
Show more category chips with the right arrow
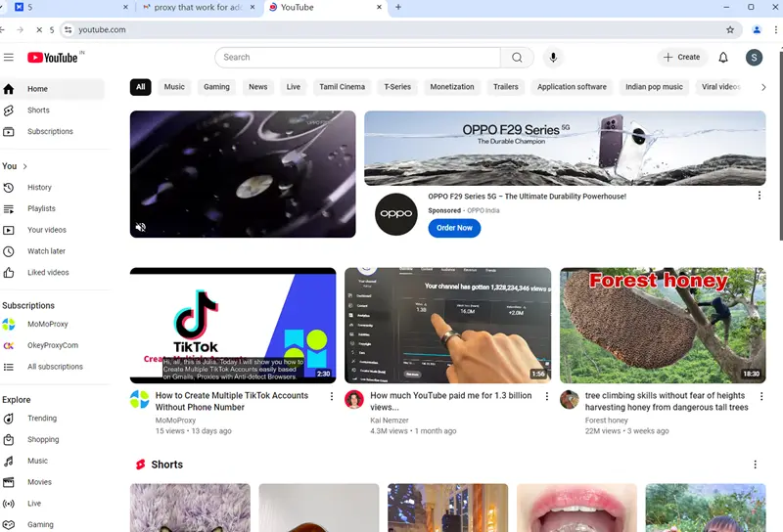tap(763, 87)
